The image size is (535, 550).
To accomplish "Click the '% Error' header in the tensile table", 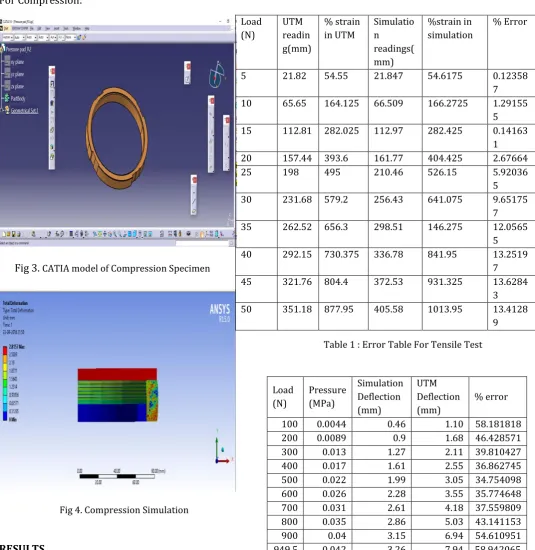I will coord(510,22).
